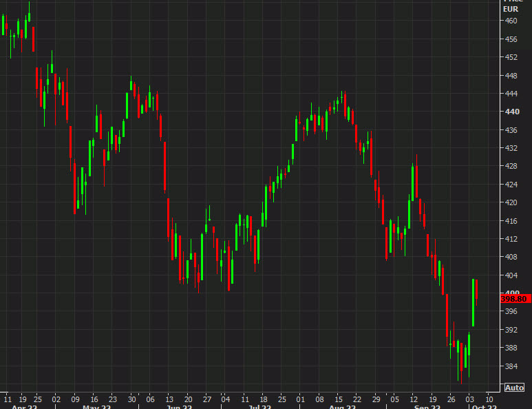
Task: Click the 396 price axis label
Action: [511, 311]
